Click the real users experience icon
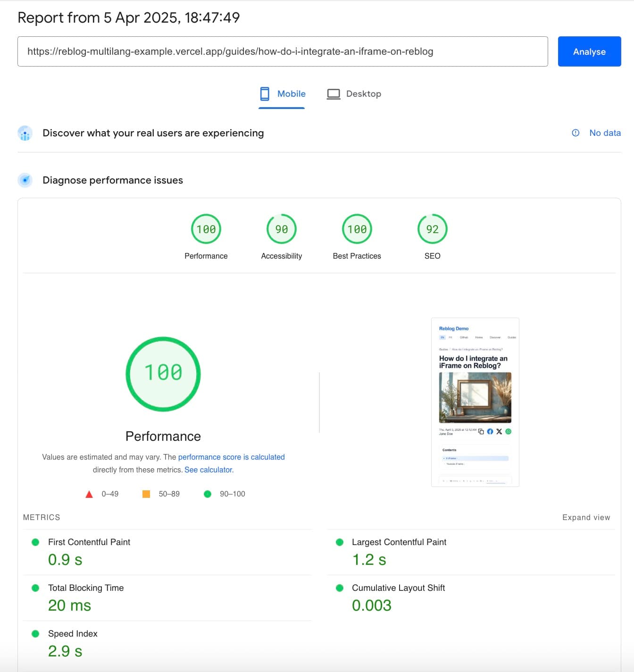The image size is (634, 672). pyautogui.click(x=25, y=134)
